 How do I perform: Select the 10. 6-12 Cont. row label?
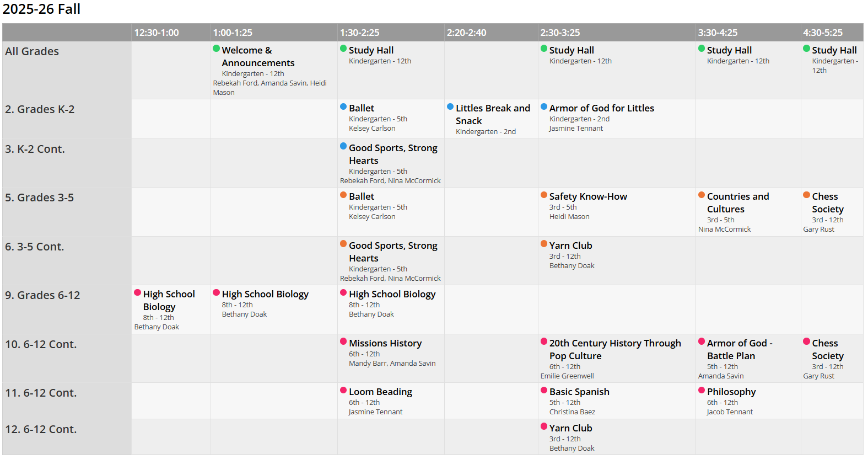tap(41, 344)
